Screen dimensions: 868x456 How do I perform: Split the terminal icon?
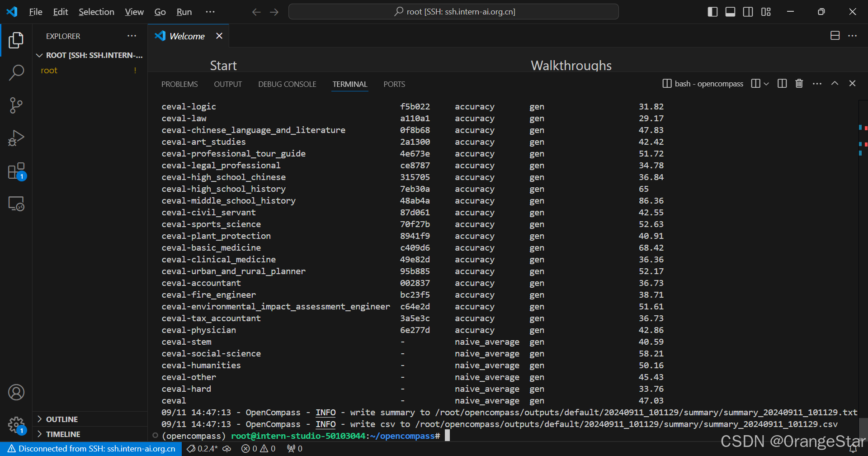[782, 83]
